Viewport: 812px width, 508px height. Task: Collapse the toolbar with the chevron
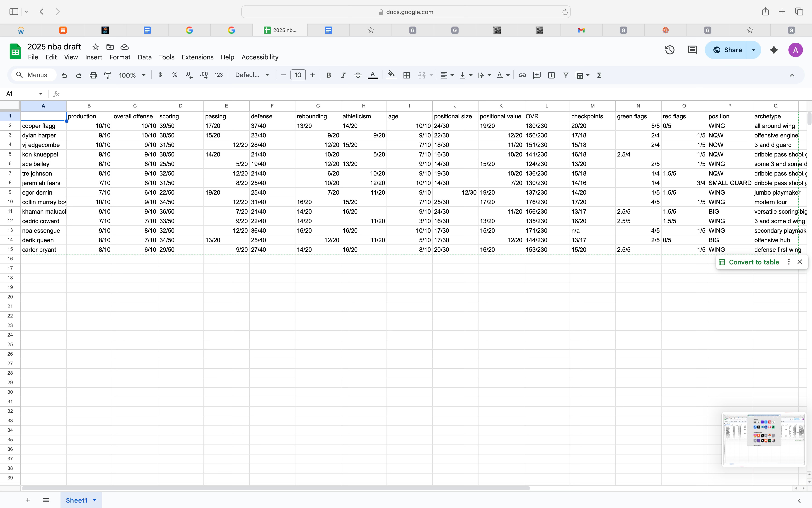point(792,75)
